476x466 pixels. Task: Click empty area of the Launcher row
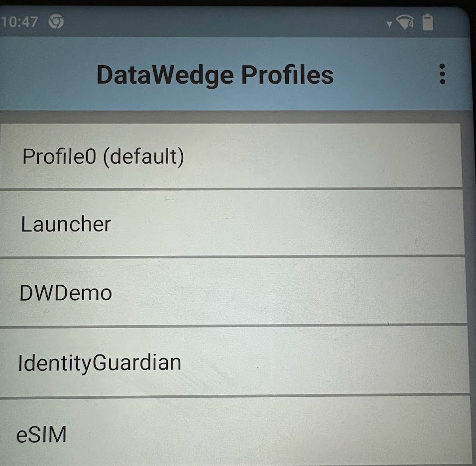pos(288,224)
